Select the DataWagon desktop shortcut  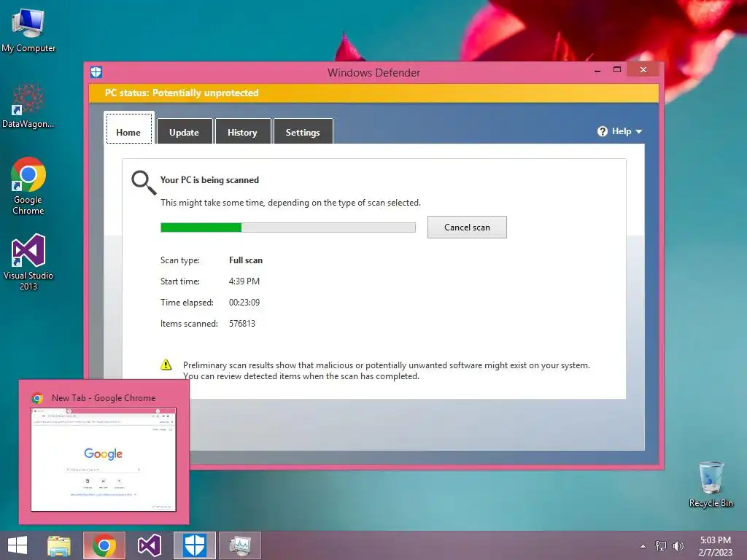coord(28,106)
